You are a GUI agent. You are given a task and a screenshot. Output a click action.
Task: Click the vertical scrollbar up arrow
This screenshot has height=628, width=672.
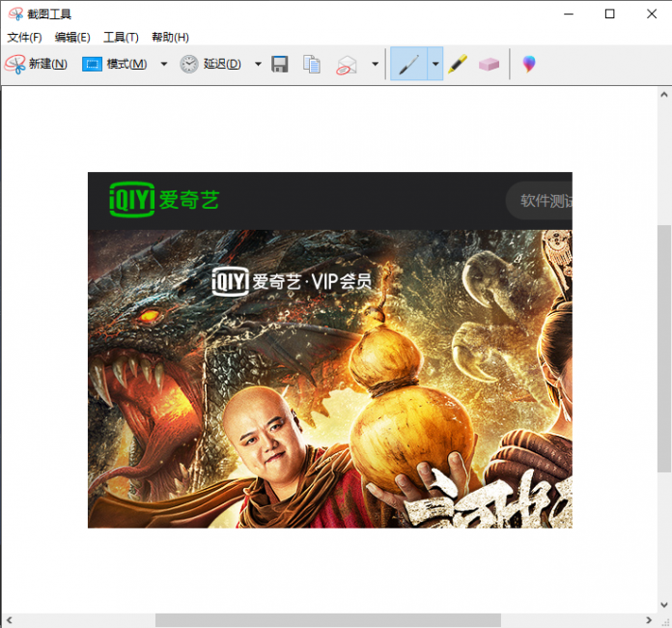coord(664,95)
